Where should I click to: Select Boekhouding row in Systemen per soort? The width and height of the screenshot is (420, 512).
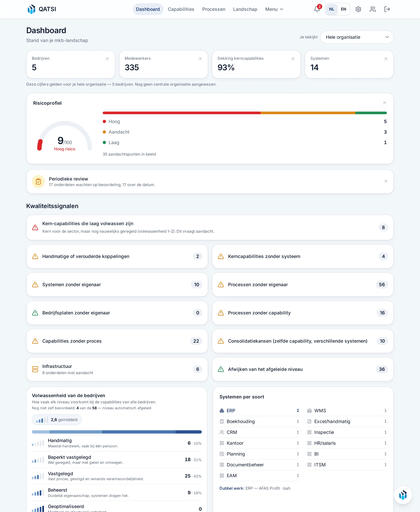pos(259,422)
